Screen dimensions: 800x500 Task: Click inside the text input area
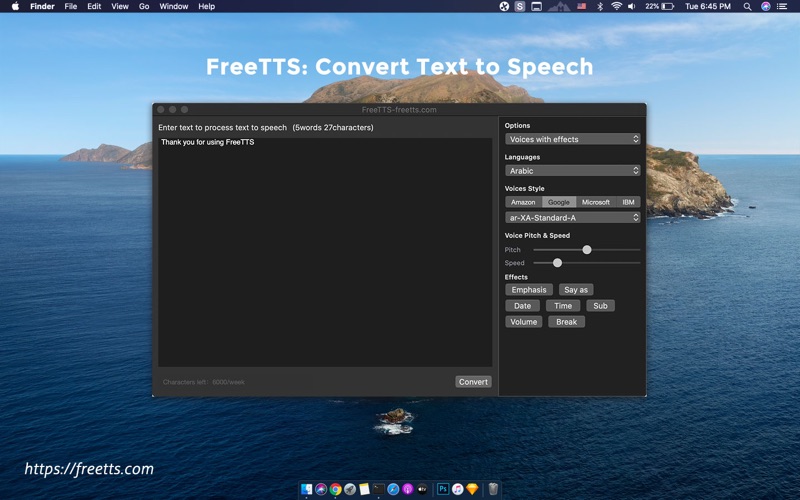coord(325,252)
